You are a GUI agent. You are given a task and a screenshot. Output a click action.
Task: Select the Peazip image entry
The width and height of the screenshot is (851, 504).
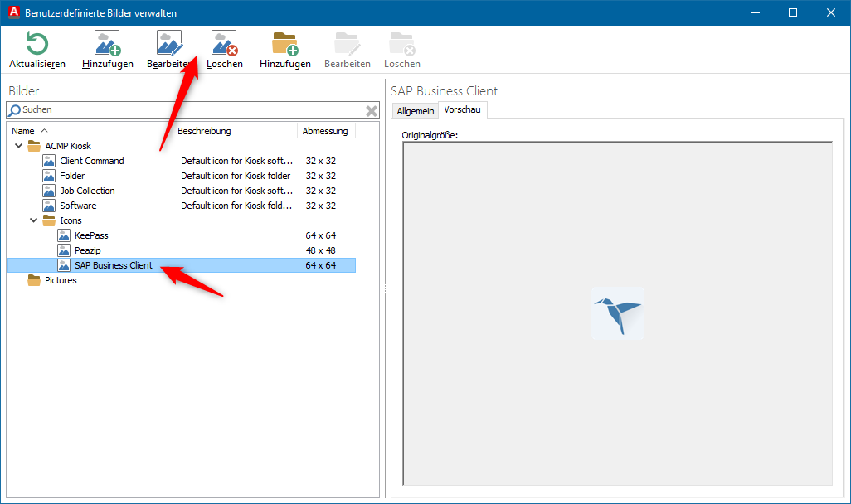pos(87,250)
